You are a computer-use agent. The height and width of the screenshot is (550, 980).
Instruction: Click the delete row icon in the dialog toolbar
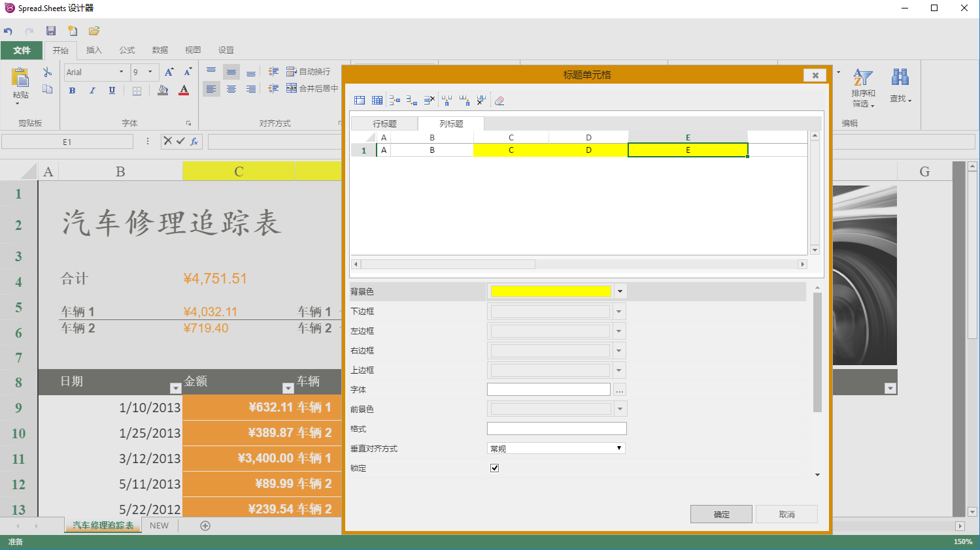point(428,100)
